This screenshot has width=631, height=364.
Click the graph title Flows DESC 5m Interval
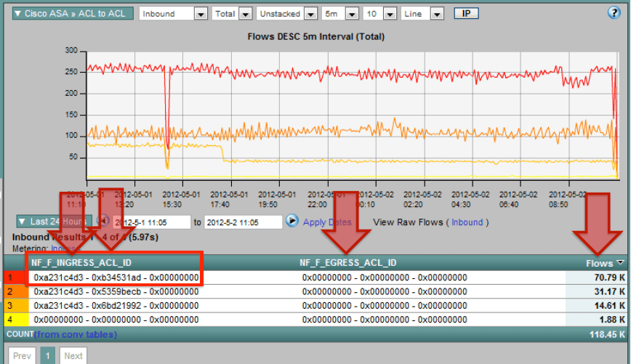tap(316, 36)
